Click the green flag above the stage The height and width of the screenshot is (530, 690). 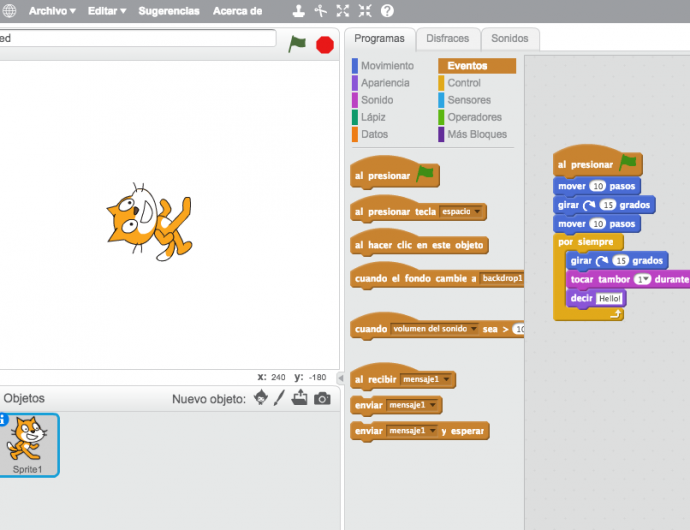click(297, 44)
